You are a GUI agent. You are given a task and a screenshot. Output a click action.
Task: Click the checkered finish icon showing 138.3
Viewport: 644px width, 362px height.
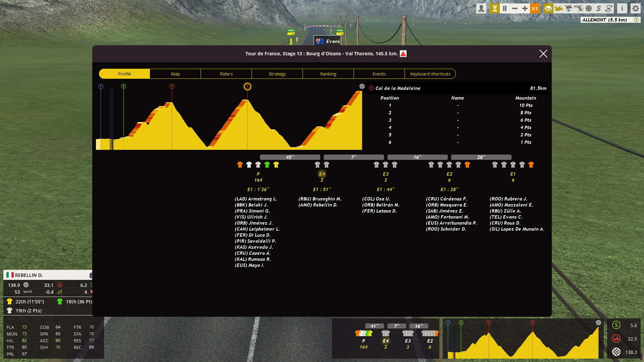click(616, 352)
